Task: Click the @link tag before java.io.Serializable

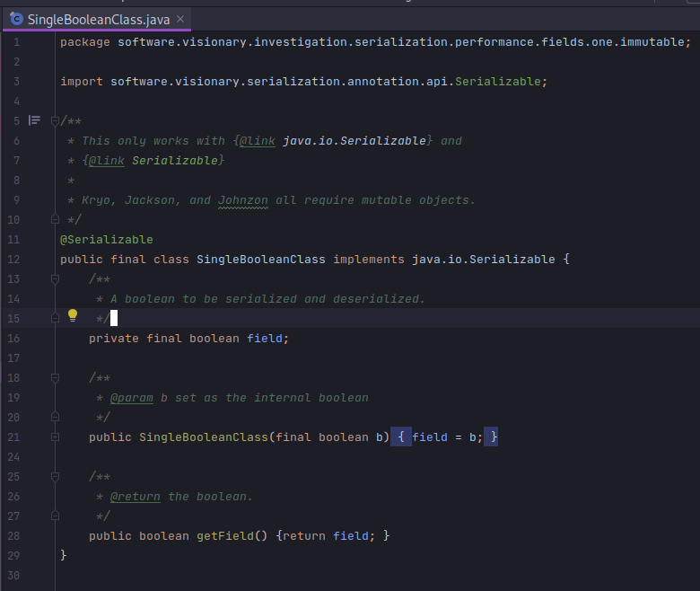Action: pos(258,141)
